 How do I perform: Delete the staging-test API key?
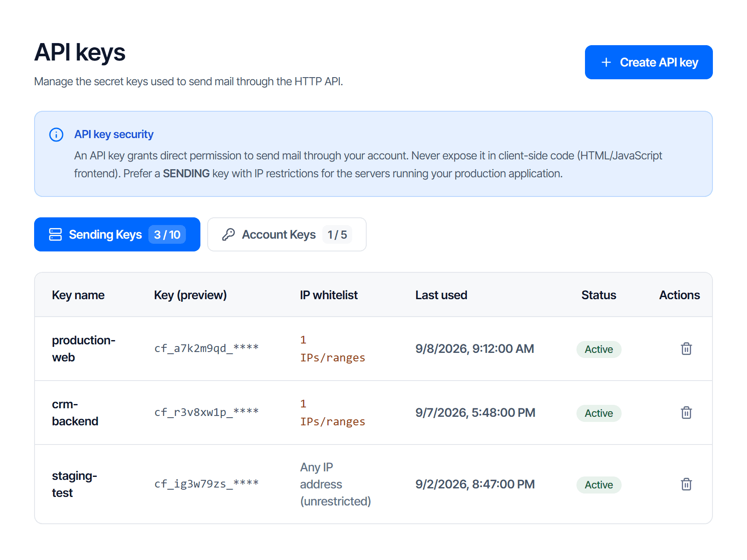click(686, 484)
